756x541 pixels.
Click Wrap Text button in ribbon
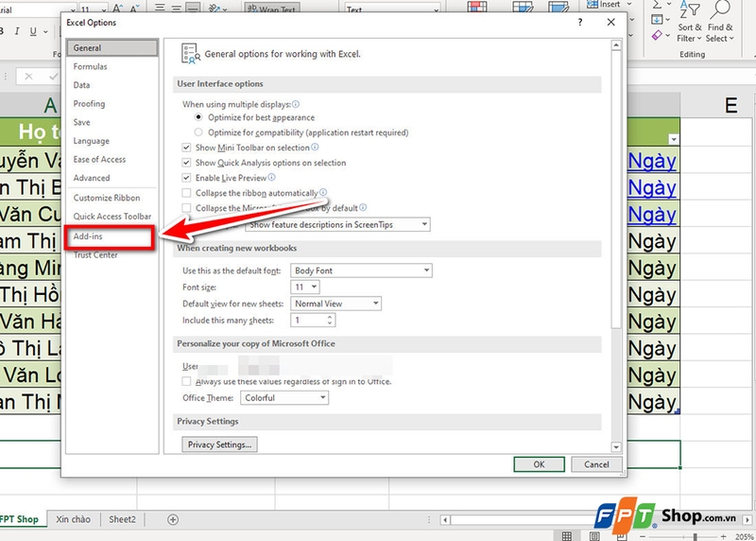point(272,9)
